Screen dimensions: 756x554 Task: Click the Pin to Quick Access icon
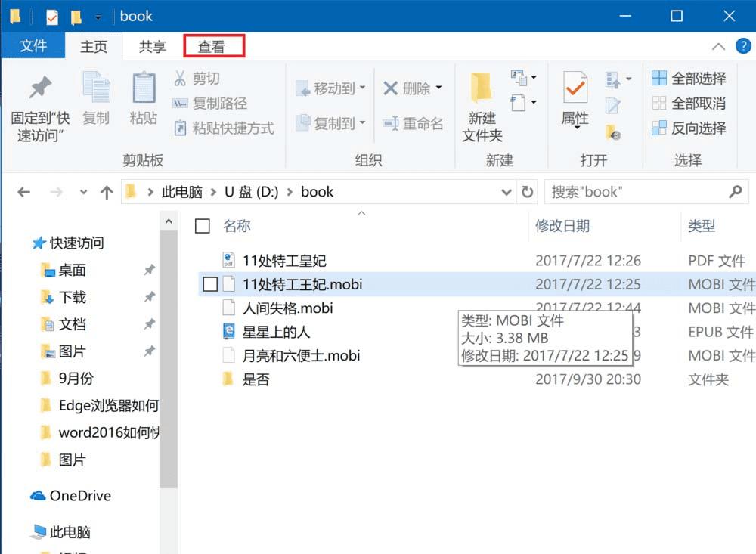tap(41, 88)
